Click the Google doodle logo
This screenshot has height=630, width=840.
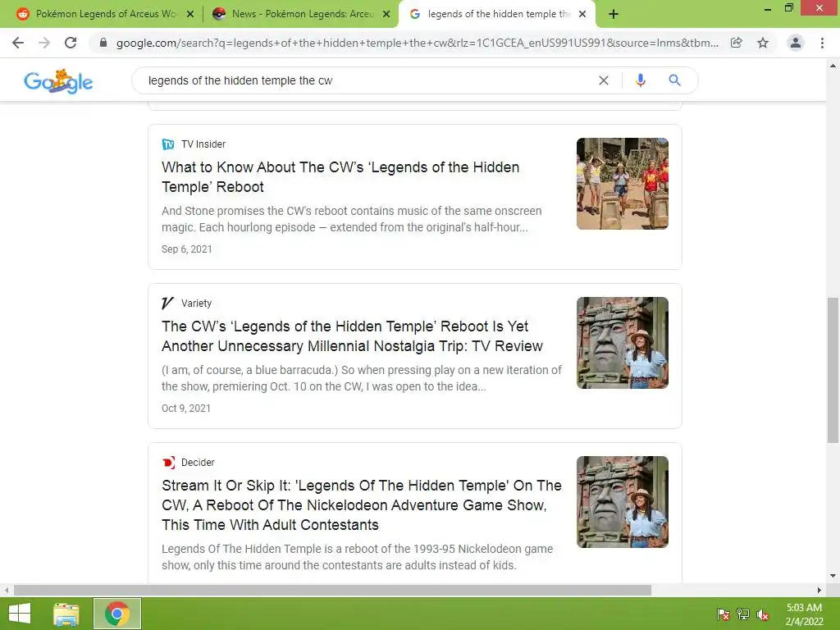[x=58, y=81]
